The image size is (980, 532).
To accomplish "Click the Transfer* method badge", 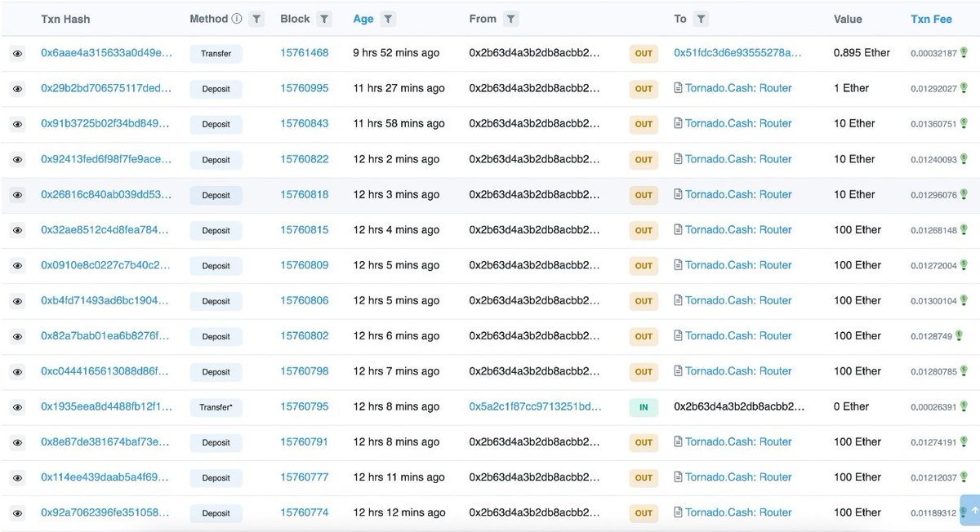I will point(216,407).
